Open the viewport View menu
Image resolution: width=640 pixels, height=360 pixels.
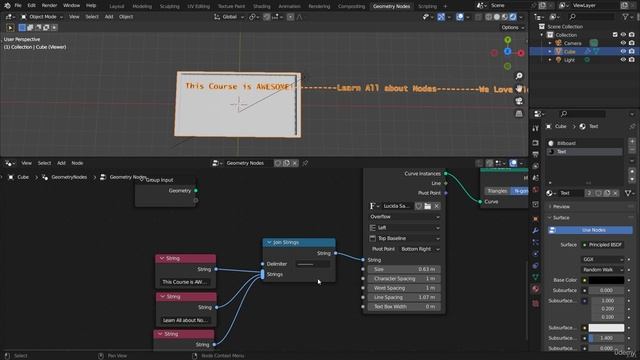point(74,17)
